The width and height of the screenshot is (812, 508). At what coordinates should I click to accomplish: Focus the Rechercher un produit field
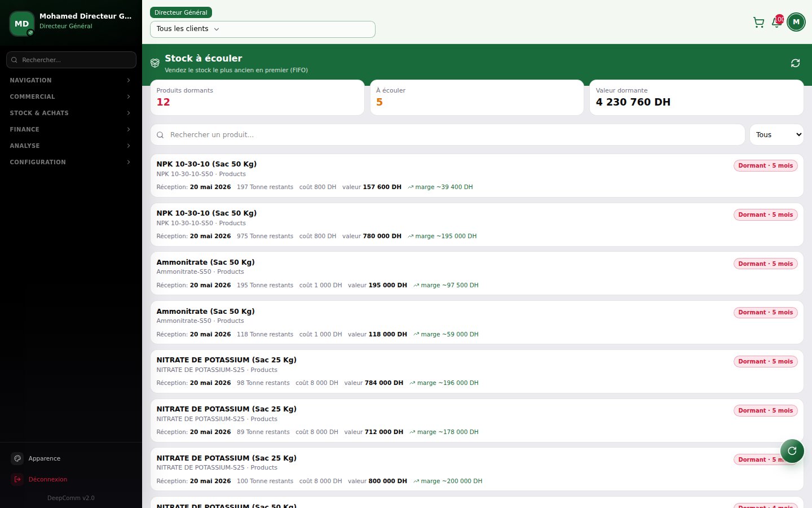pyautogui.click(x=448, y=135)
